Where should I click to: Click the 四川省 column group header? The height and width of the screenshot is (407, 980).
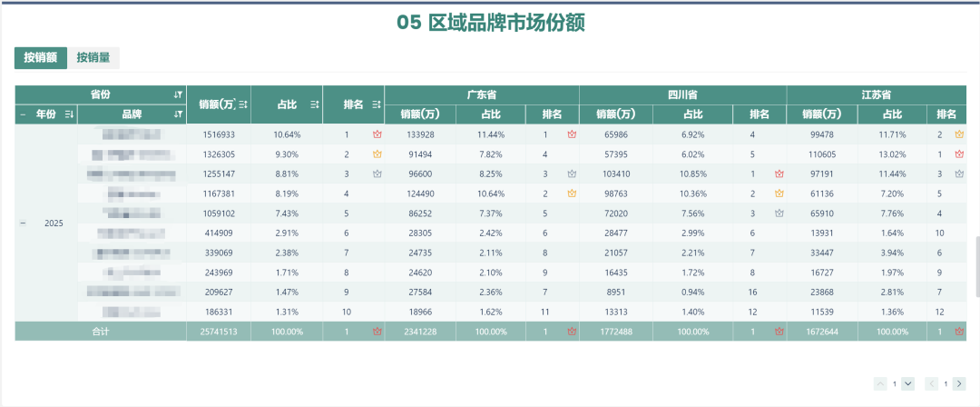pyautogui.click(x=682, y=94)
